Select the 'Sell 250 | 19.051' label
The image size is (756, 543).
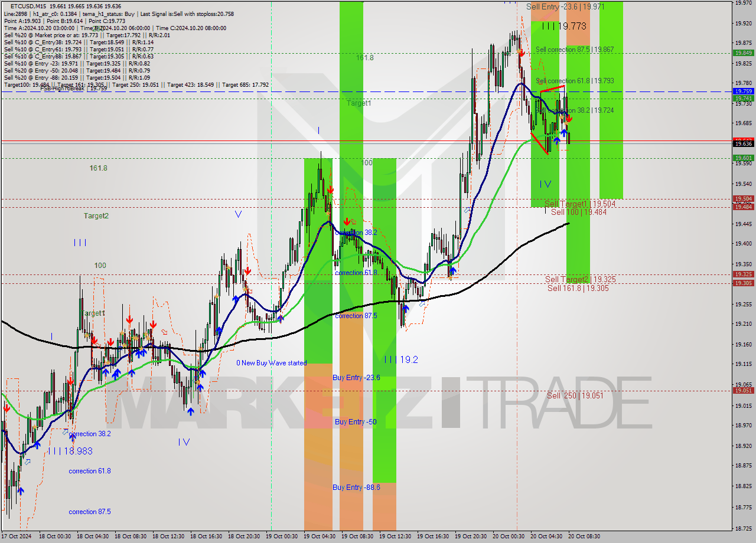tap(575, 395)
